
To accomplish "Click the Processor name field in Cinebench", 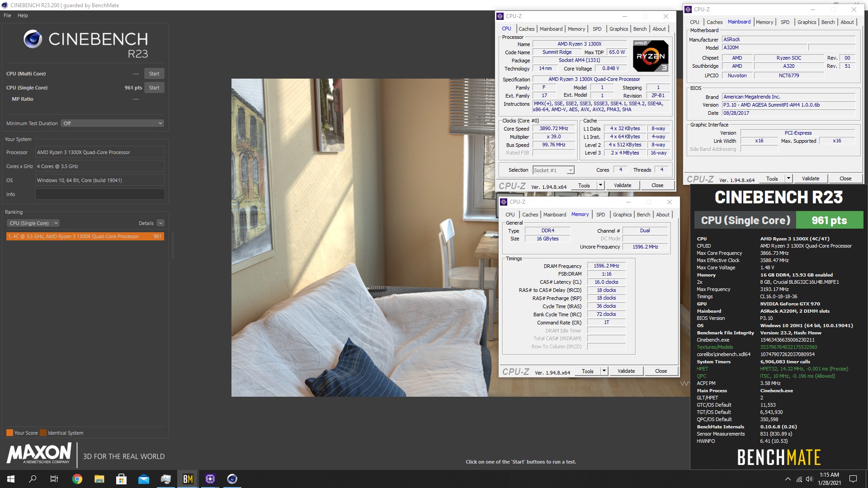I will [x=100, y=152].
